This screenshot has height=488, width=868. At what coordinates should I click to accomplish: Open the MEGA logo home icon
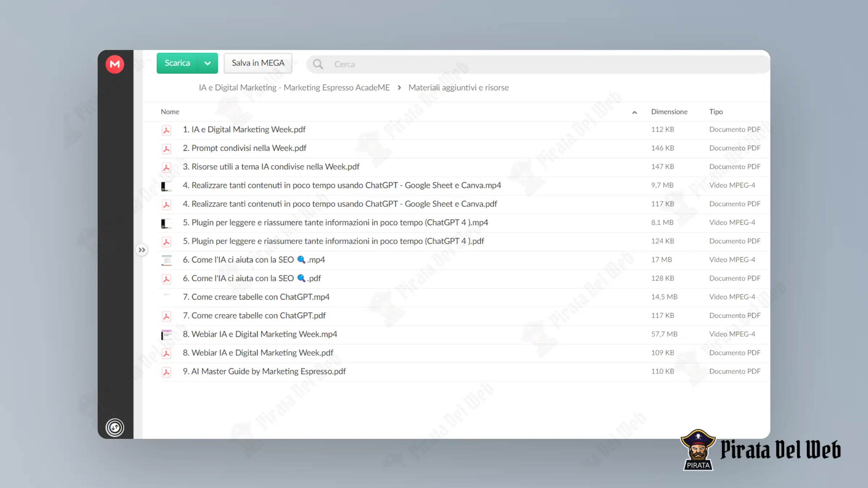click(115, 64)
